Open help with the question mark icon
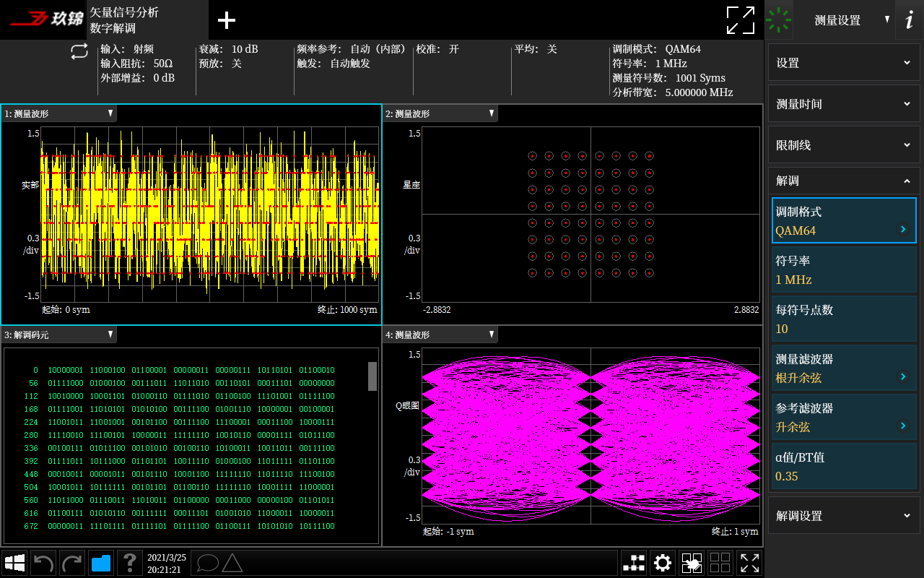 [129, 563]
